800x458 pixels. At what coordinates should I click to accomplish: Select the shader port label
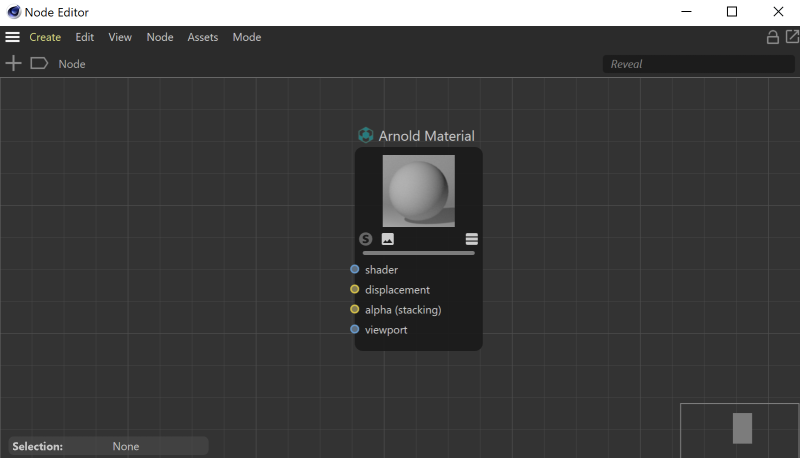(x=382, y=270)
